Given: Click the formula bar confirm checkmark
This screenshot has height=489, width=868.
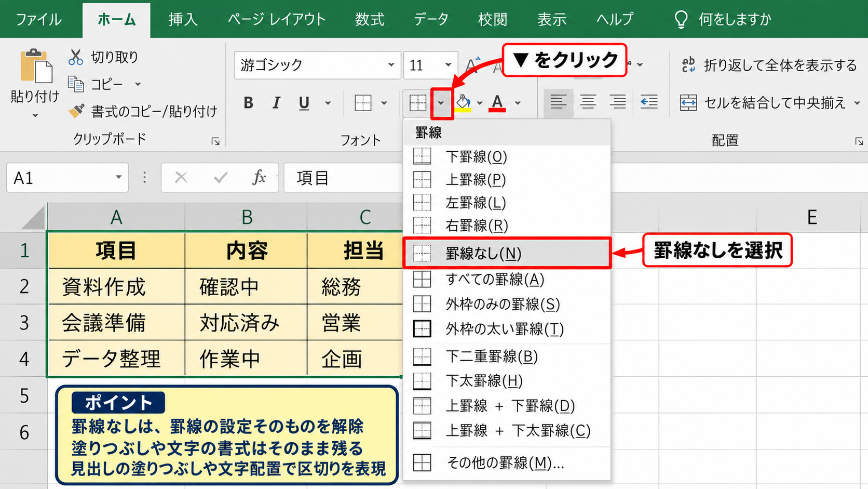Looking at the screenshot, I should tap(221, 178).
